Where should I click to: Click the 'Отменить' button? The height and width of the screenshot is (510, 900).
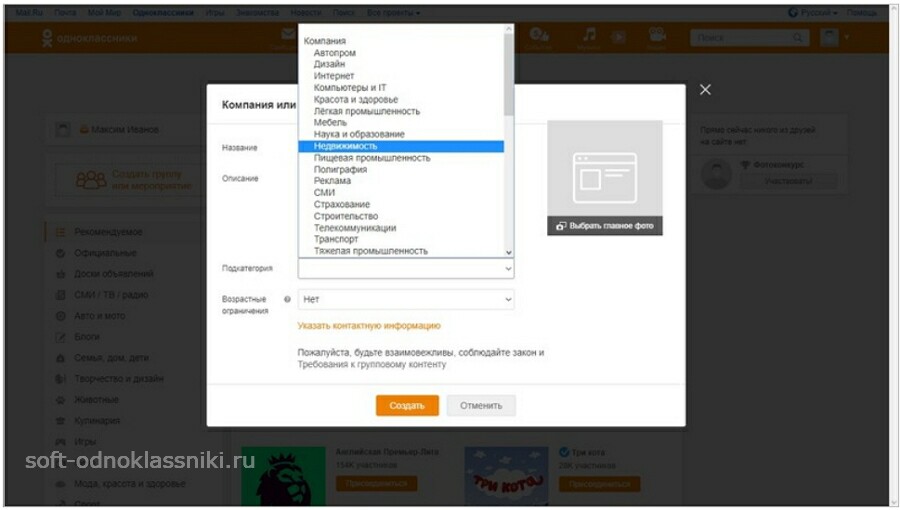tap(481, 405)
